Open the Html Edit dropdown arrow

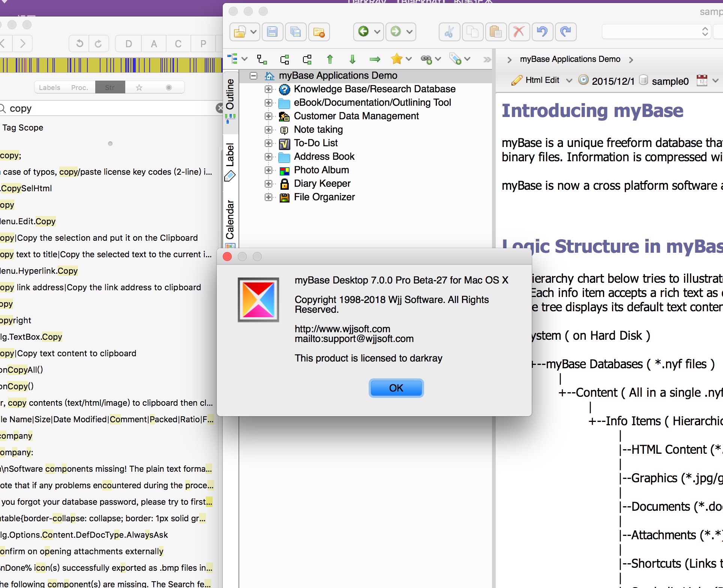click(x=569, y=80)
